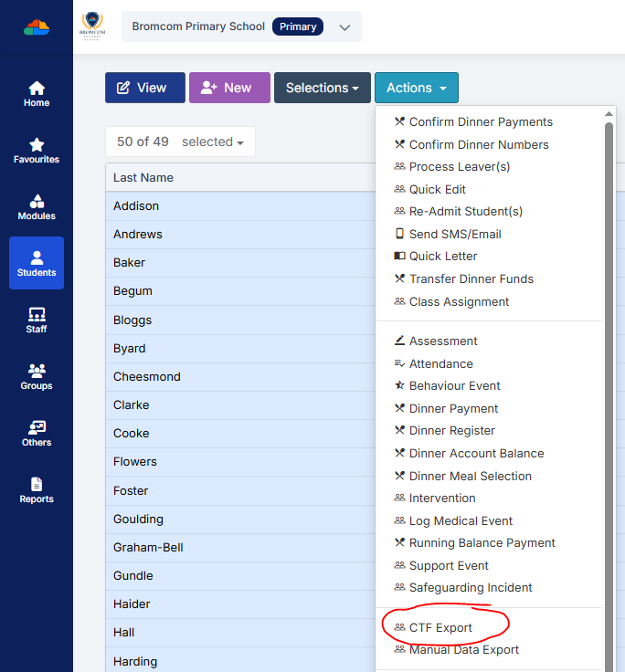This screenshot has width=625, height=672.
Task: Choose CTF Export from Actions menu
Action: click(x=440, y=627)
